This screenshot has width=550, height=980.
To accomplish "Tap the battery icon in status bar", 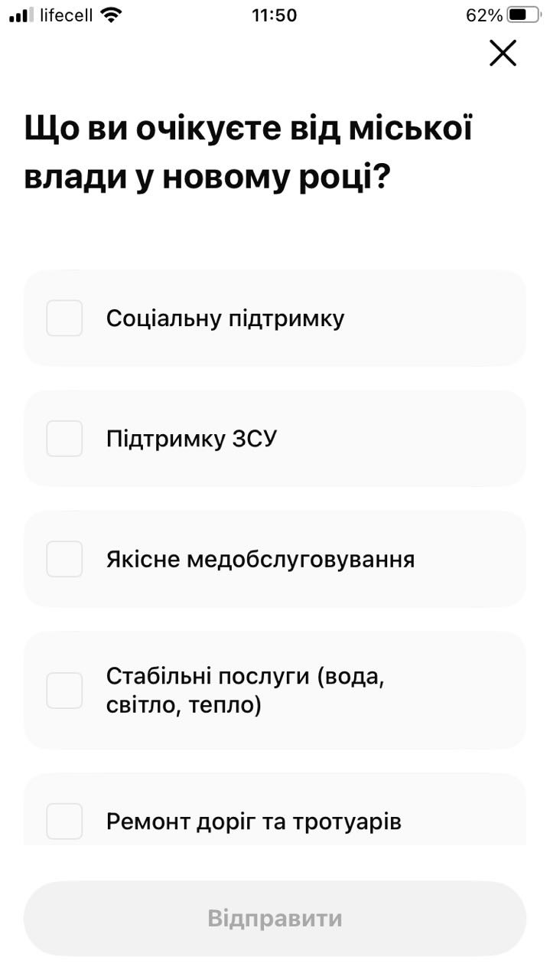I will (x=523, y=15).
